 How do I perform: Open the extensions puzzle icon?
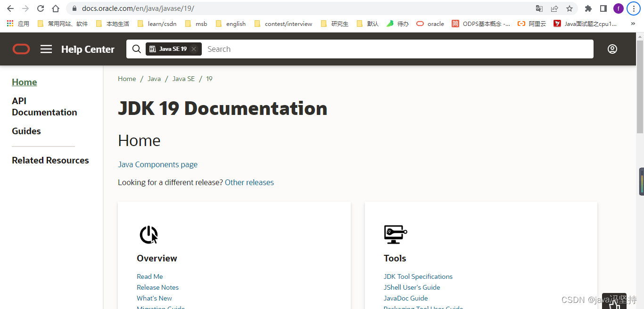588,8
